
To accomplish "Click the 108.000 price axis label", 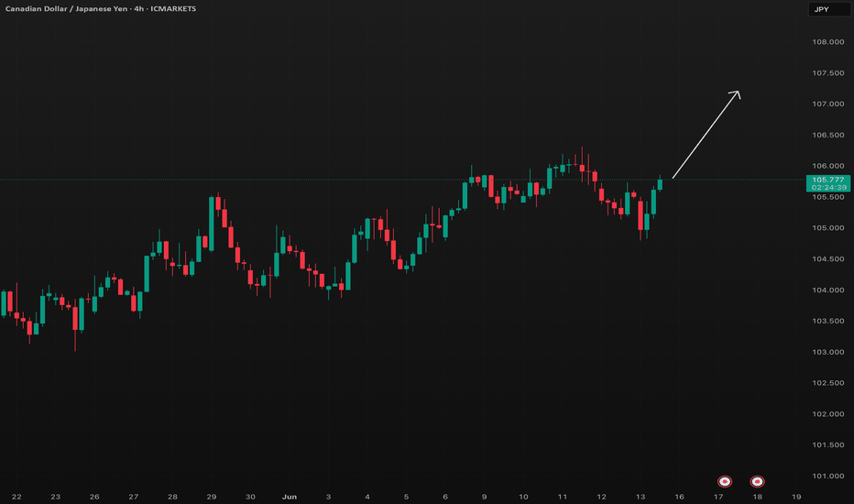I will 827,42.
